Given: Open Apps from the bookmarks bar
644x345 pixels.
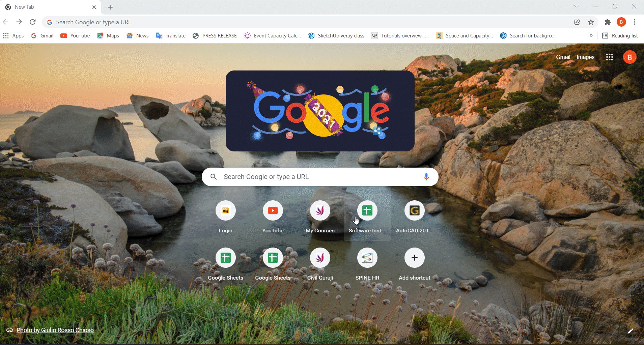Looking at the screenshot, I should click(13, 35).
